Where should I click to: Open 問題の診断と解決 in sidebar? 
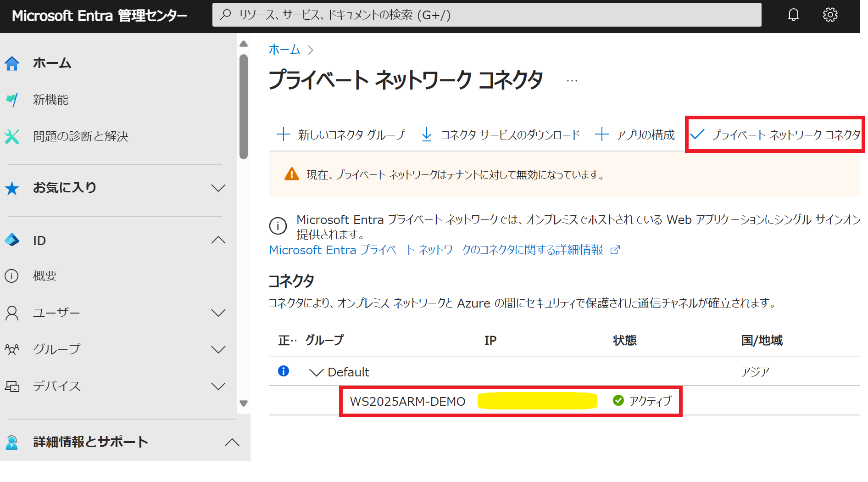click(81, 136)
